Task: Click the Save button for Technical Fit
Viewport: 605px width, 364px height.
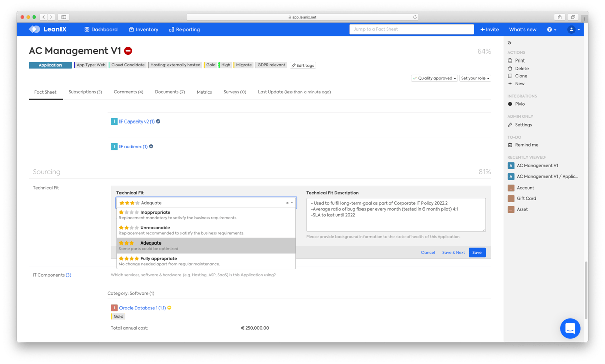Action: tap(477, 252)
